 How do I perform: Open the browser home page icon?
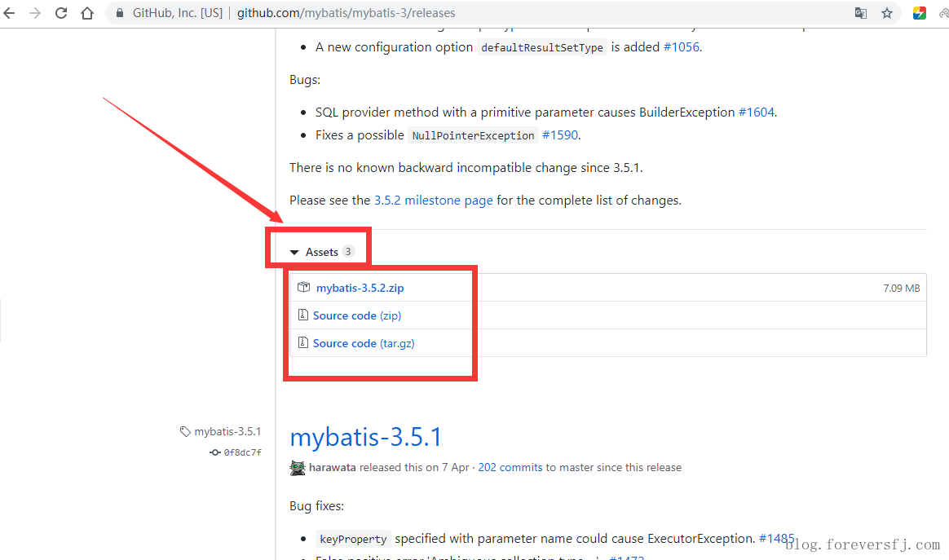click(87, 13)
